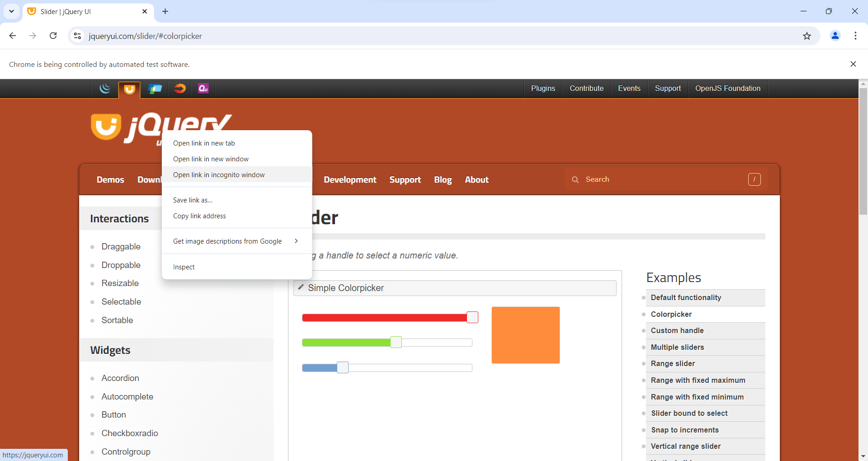Click the jQuery Core swoosh icon
The image size is (868, 461).
(x=105, y=89)
